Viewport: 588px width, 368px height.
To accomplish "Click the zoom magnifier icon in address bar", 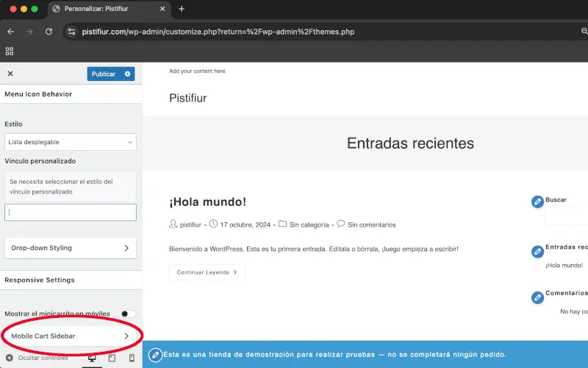I will point(584,32).
